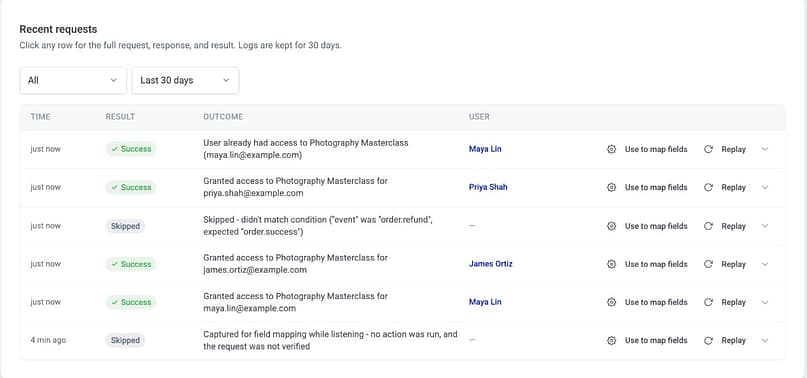Click the replay arrow icon in the order.refund skipped row
807x378 pixels.
708,226
